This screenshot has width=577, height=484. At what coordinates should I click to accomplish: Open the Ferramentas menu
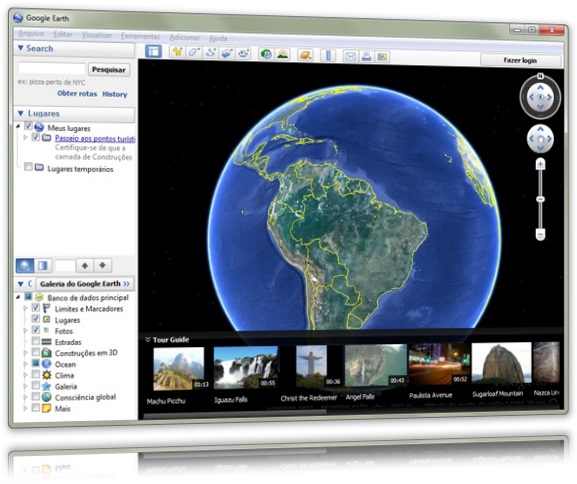click(x=141, y=36)
